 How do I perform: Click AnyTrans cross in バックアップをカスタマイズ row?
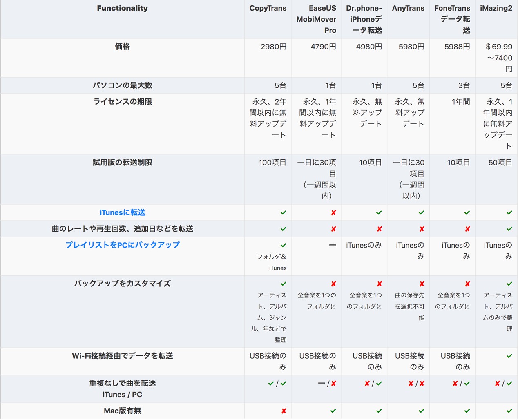[422, 284]
